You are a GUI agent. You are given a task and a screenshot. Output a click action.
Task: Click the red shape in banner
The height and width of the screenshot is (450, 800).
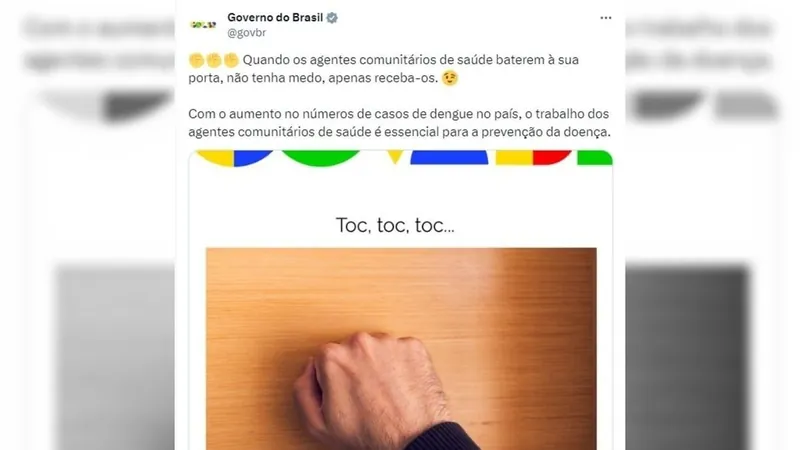551,157
